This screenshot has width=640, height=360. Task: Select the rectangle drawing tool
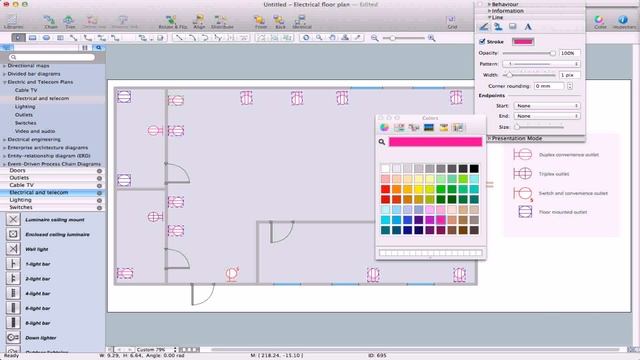click(x=32, y=38)
